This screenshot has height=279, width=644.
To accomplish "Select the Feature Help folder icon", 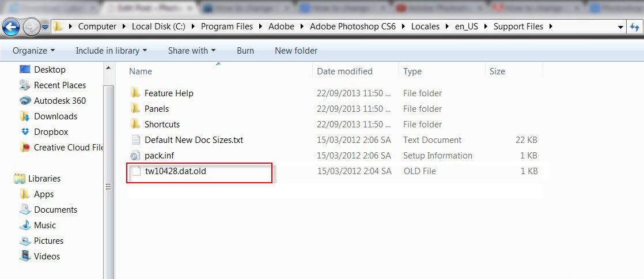I will tap(135, 93).
